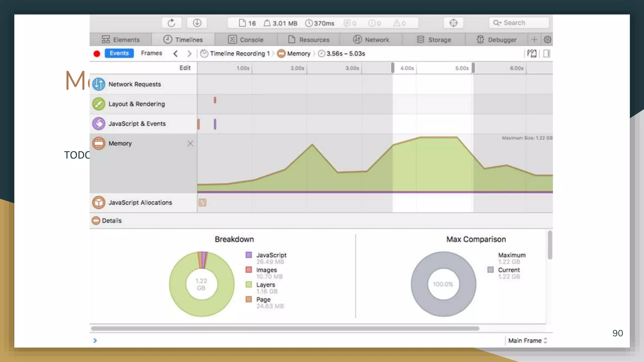The height and width of the screenshot is (362, 644).
Task: Click the console log count icon
Action: (347, 23)
